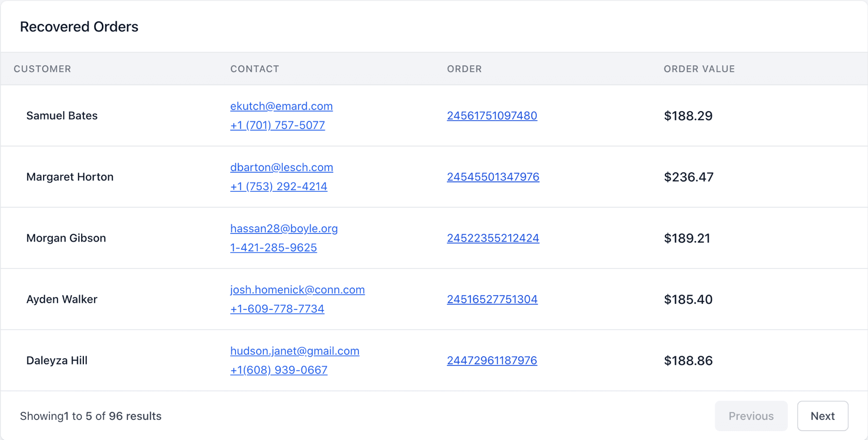Select Samuel Bates customer name
This screenshot has width=868, height=440.
62,116
